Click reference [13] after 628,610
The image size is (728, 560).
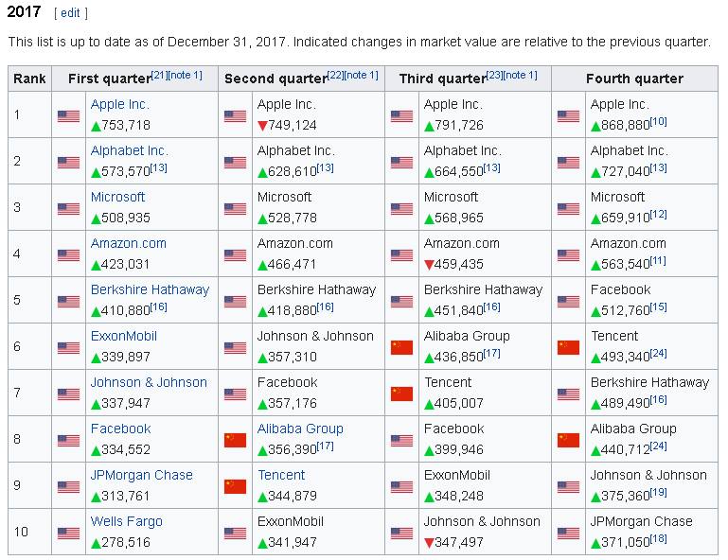click(x=326, y=168)
